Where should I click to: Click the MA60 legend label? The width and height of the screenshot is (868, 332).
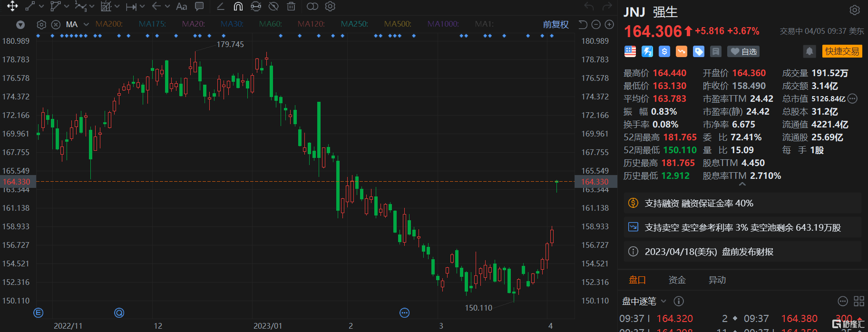271,24
